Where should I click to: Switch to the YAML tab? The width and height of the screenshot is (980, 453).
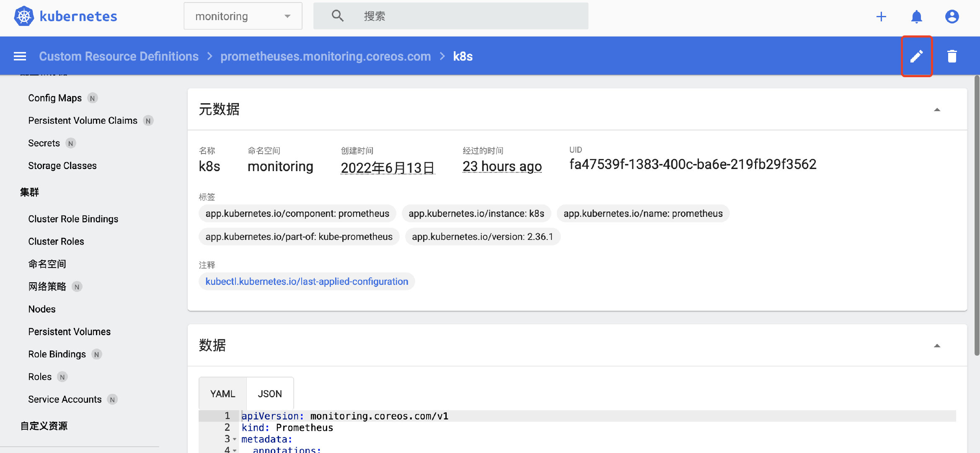click(222, 394)
